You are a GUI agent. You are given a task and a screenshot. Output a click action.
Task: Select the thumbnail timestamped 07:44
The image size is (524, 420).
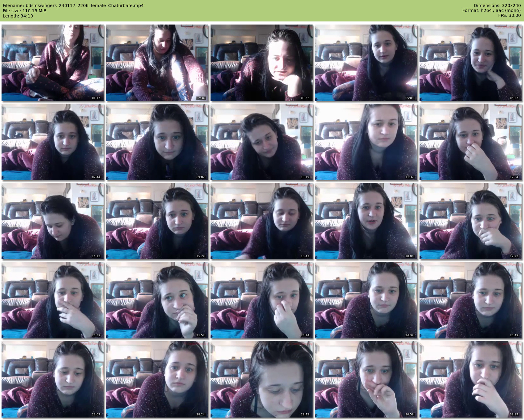click(53, 142)
